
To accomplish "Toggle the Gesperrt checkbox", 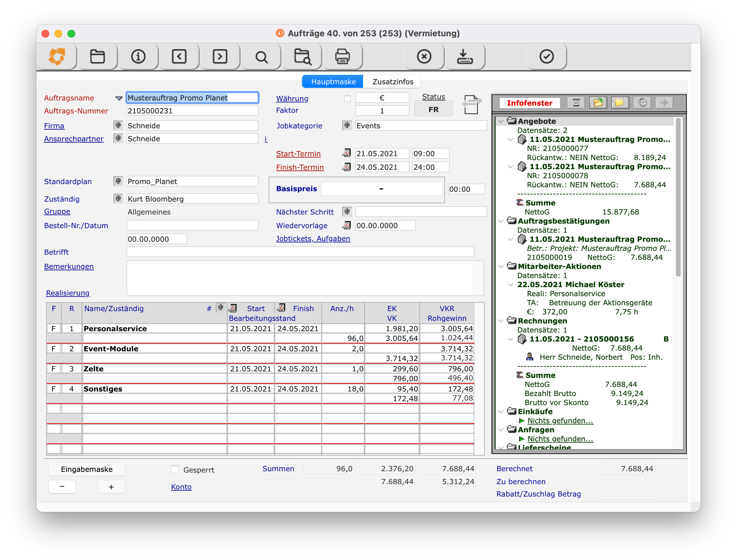I will coord(175,469).
